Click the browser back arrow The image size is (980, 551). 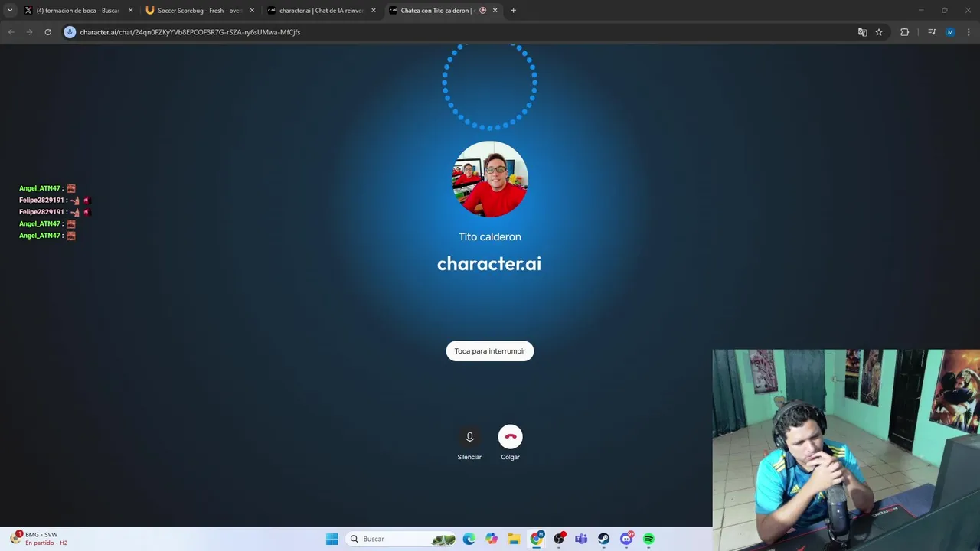click(x=11, y=32)
